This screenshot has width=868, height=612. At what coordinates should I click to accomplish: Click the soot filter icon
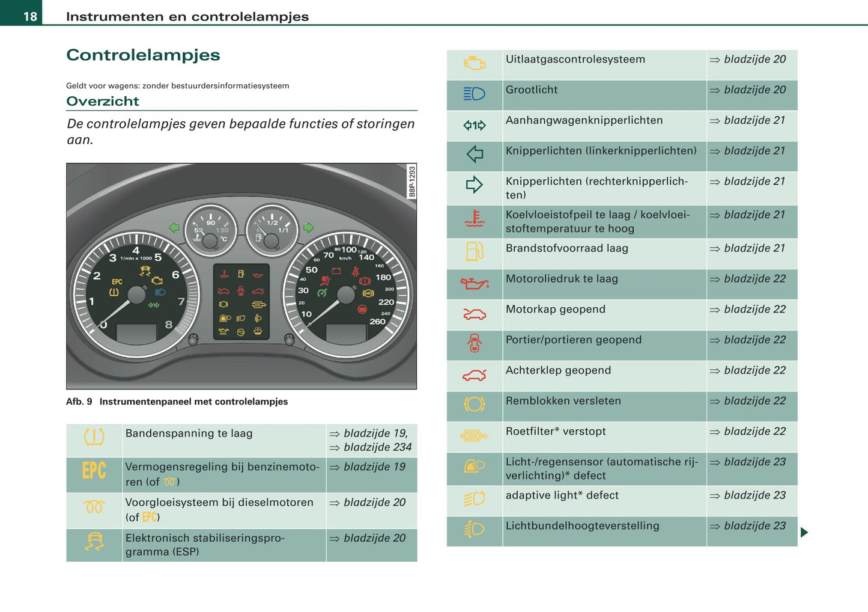tap(474, 436)
